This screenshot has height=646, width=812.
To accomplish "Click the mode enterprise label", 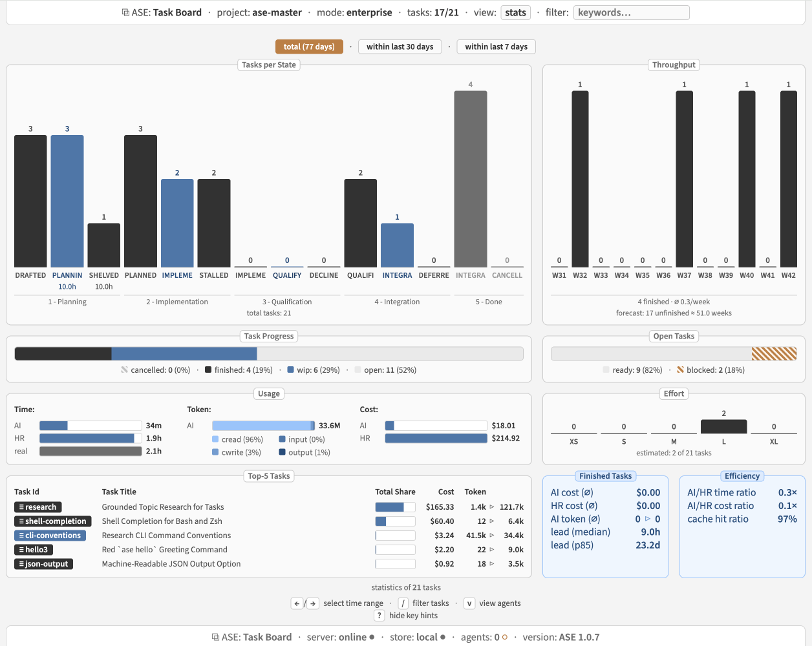I will click(354, 12).
